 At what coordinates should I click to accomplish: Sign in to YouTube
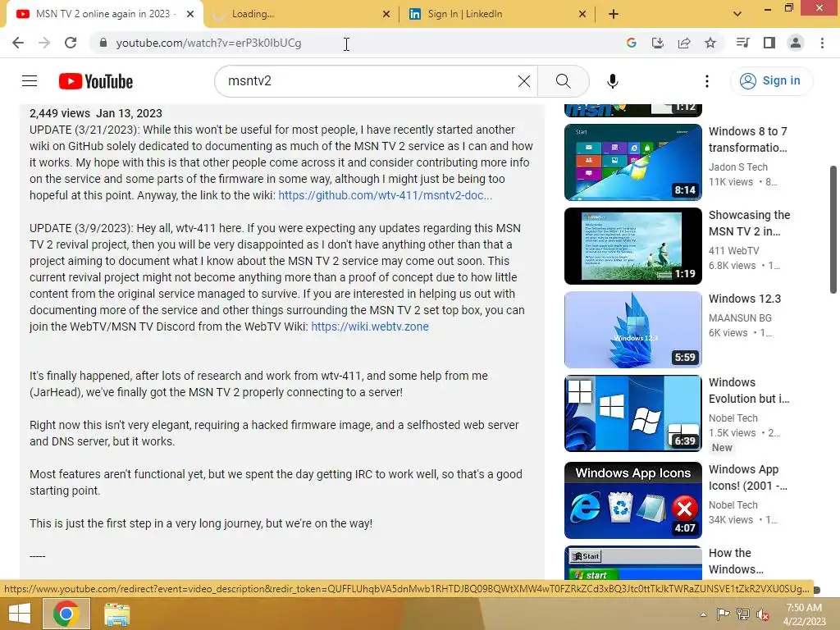771,81
